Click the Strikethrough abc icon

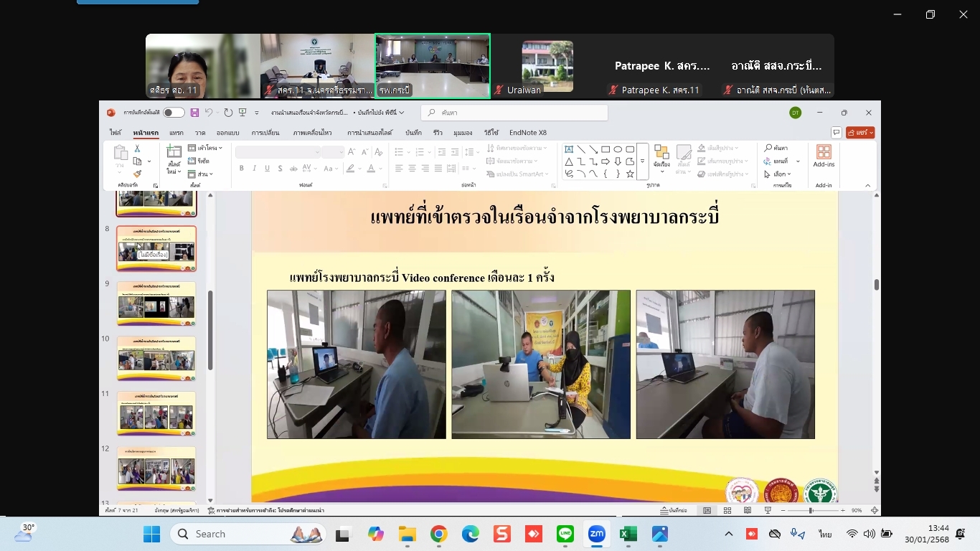tap(293, 169)
